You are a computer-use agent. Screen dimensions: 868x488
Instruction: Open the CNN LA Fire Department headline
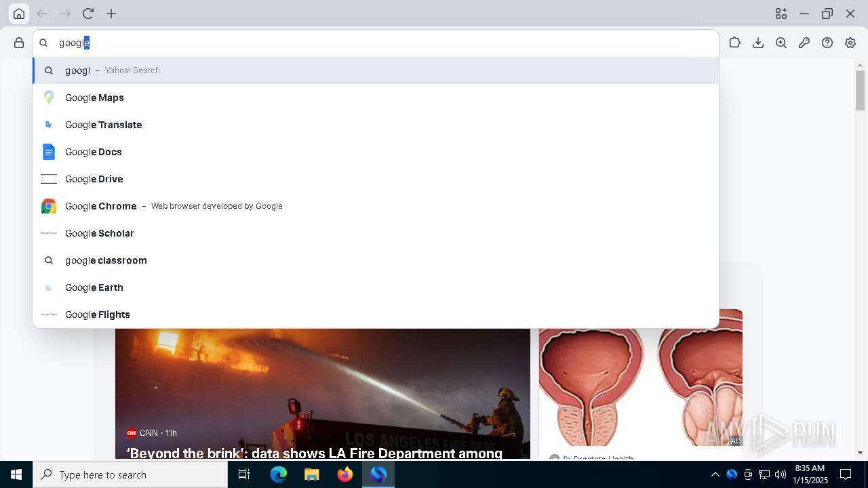(x=315, y=453)
